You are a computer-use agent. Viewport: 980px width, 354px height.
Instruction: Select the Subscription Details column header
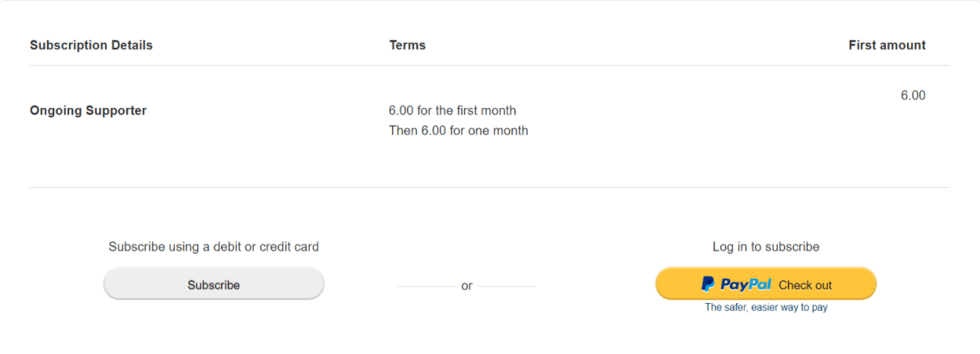[91, 45]
